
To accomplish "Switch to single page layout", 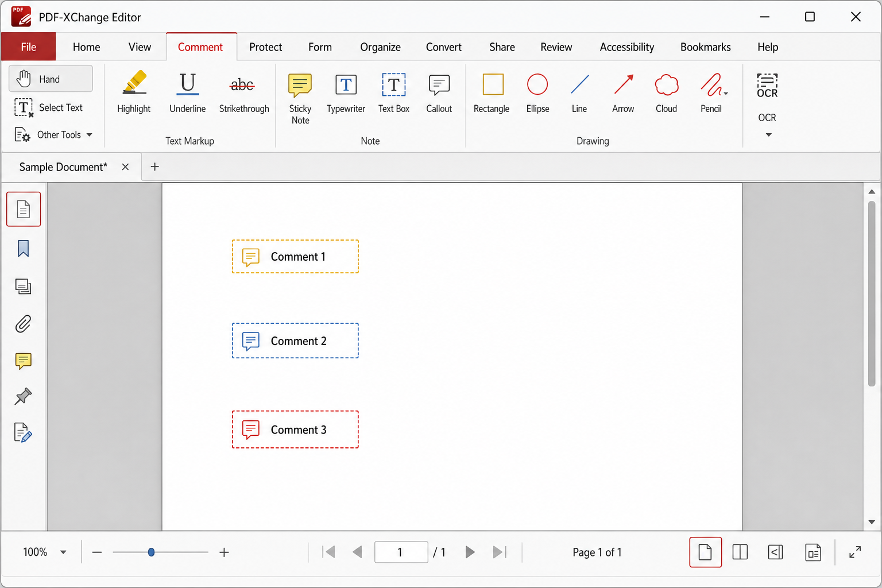I will coord(705,552).
